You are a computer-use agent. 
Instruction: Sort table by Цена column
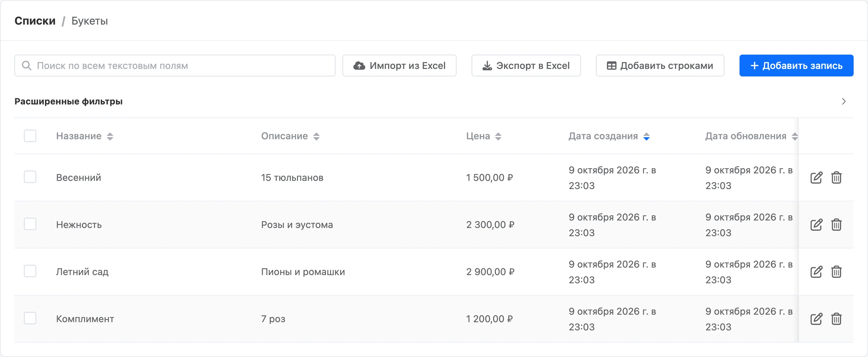pyautogui.click(x=498, y=137)
